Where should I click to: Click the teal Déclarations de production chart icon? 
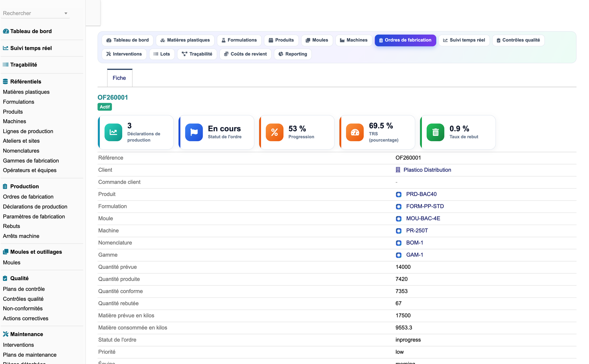coord(114,132)
